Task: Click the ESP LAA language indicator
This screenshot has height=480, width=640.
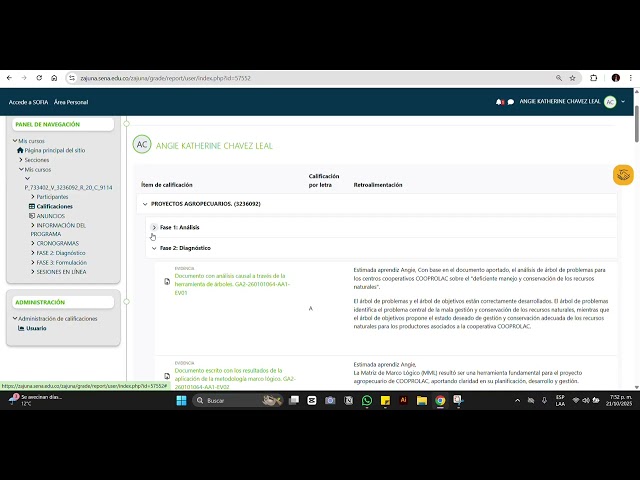Action: (560, 400)
